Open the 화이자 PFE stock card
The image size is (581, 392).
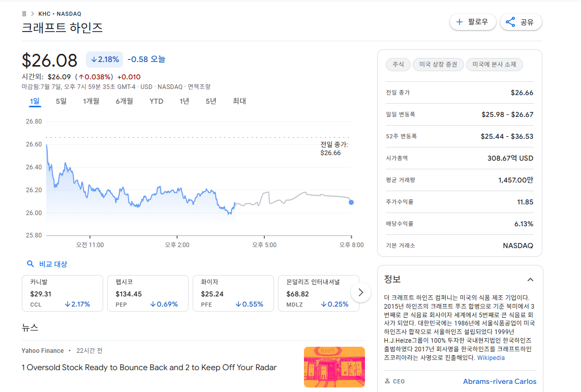pos(233,293)
